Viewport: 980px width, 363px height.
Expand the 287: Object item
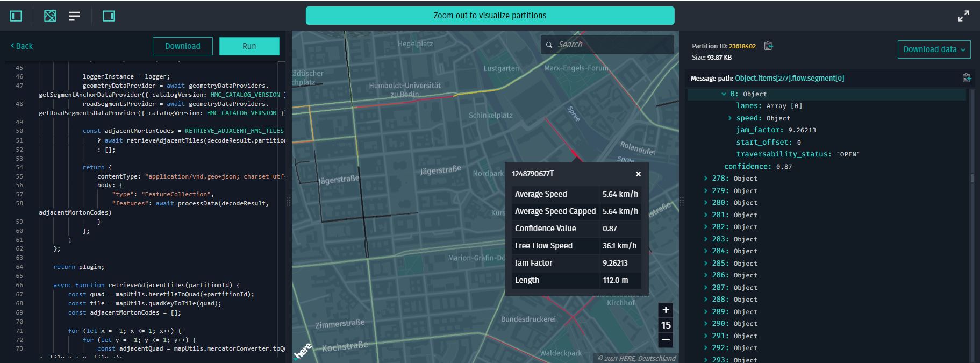click(x=706, y=288)
